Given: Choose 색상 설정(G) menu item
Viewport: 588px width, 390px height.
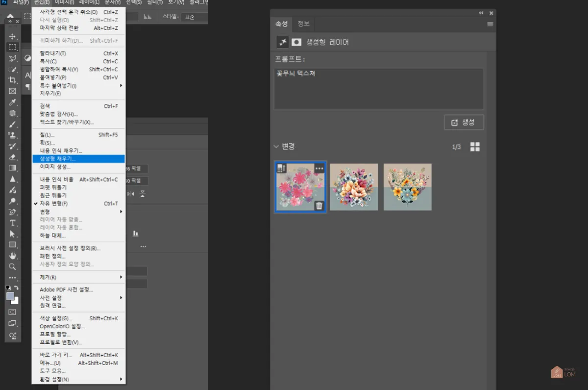Looking at the screenshot, I should tap(78, 318).
